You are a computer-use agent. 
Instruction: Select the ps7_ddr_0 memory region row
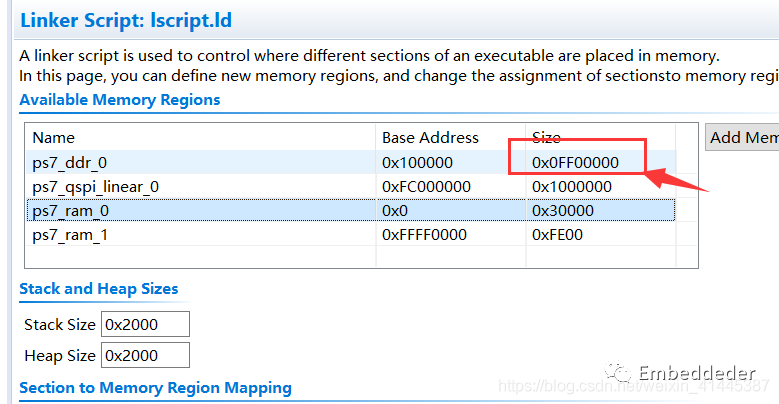[x=350, y=162]
